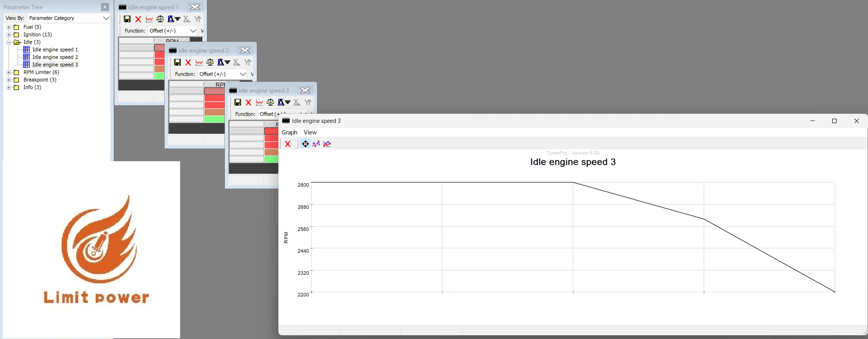The width and height of the screenshot is (868, 339).
Task: Minimize the Idle engine speed 3 graph window
Action: tap(813, 121)
